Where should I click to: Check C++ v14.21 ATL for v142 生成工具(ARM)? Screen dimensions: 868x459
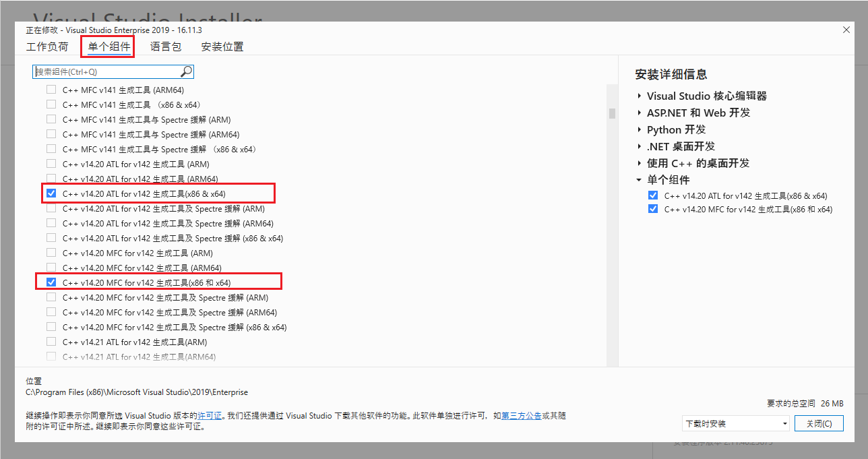pyautogui.click(x=51, y=342)
